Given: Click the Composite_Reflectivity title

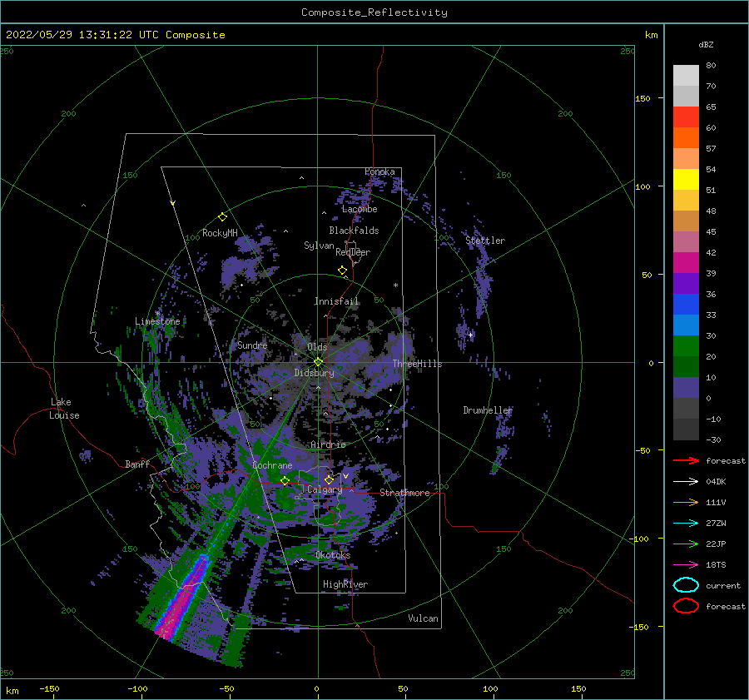Looking at the screenshot, I should tap(374, 12).
